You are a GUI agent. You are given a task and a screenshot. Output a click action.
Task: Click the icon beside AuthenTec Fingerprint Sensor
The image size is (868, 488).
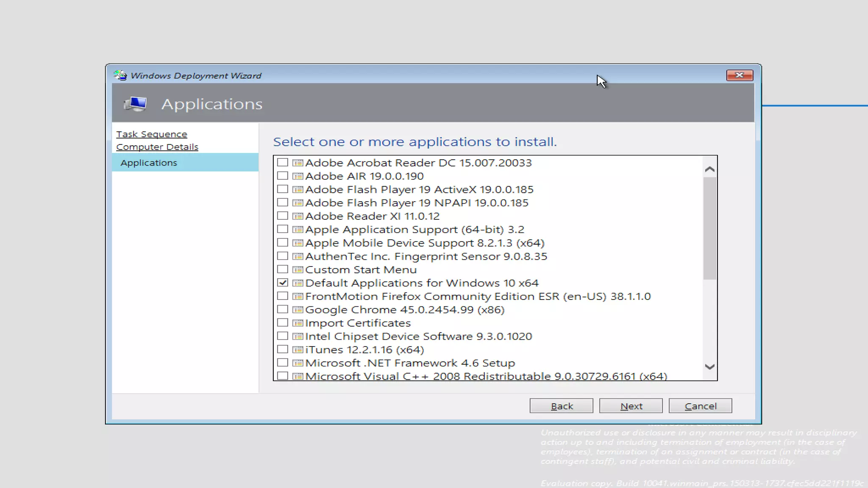click(298, 256)
